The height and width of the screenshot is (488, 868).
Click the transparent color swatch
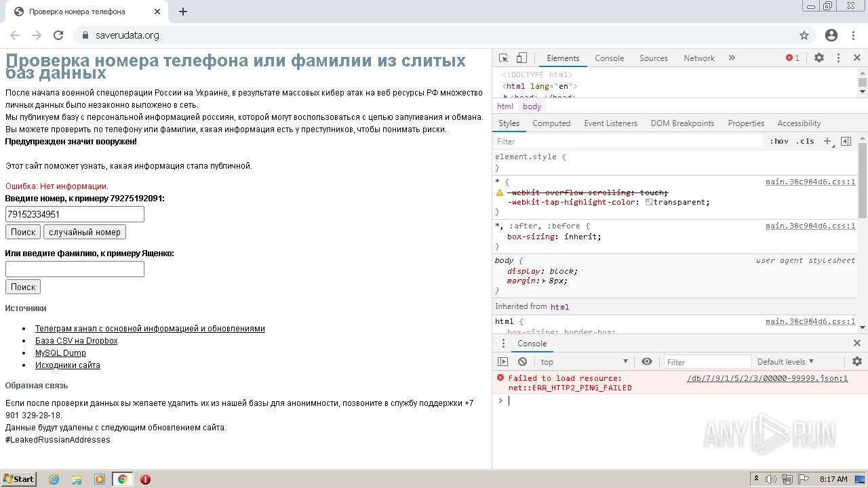[649, 202]
